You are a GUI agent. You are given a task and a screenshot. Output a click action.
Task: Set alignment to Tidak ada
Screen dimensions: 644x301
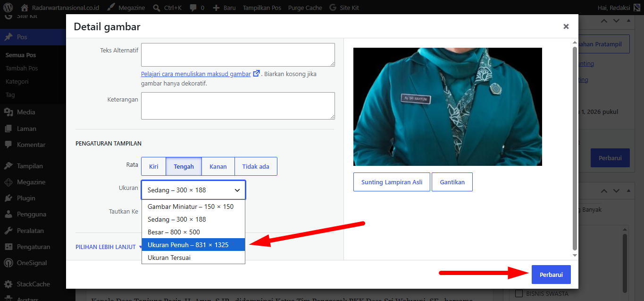(x=256, y=166)
